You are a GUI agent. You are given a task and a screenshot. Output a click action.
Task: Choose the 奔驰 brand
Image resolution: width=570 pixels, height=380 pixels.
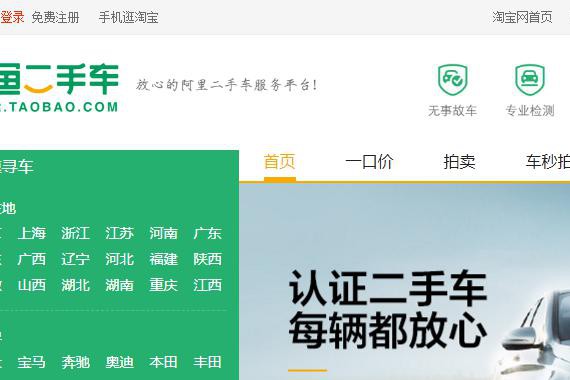point(76,362)
